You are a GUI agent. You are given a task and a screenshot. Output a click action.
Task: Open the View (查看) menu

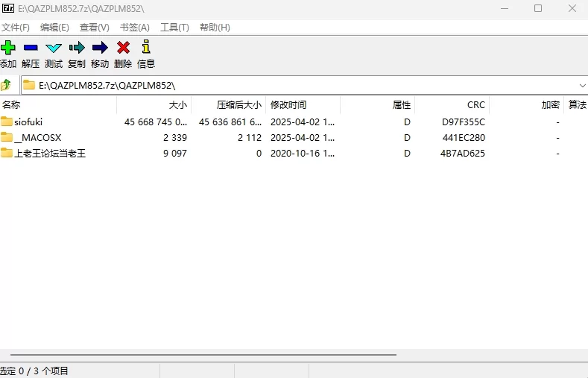click(x=94, y=28)
